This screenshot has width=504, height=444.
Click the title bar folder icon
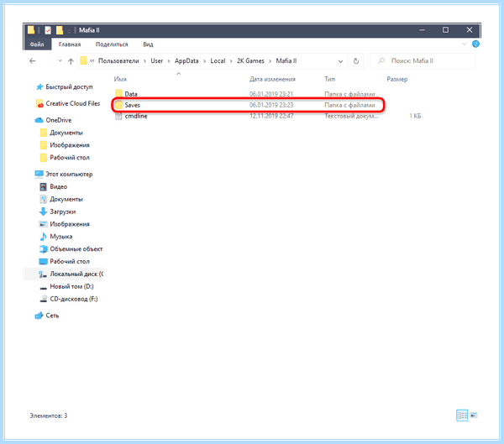pos(31,30)
